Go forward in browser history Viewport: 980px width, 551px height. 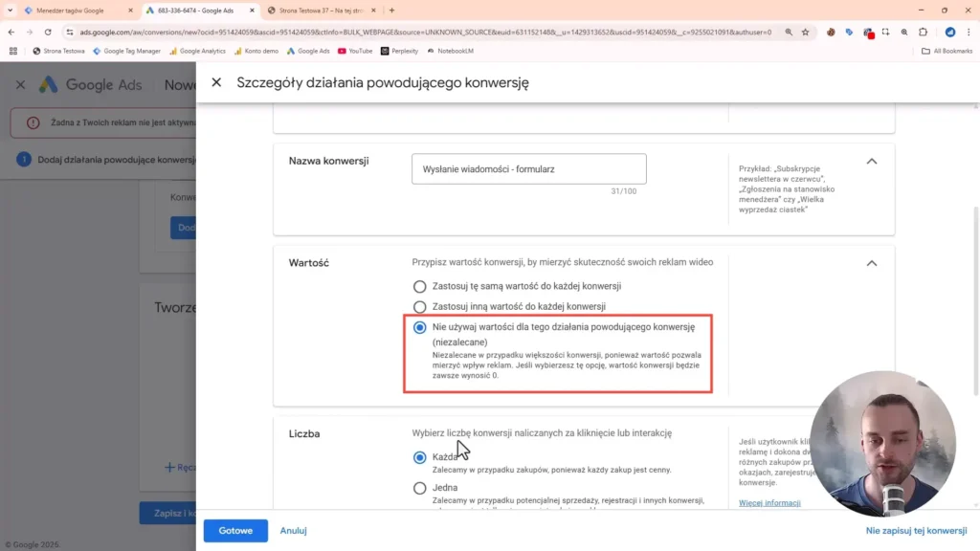tap(30, 32)
